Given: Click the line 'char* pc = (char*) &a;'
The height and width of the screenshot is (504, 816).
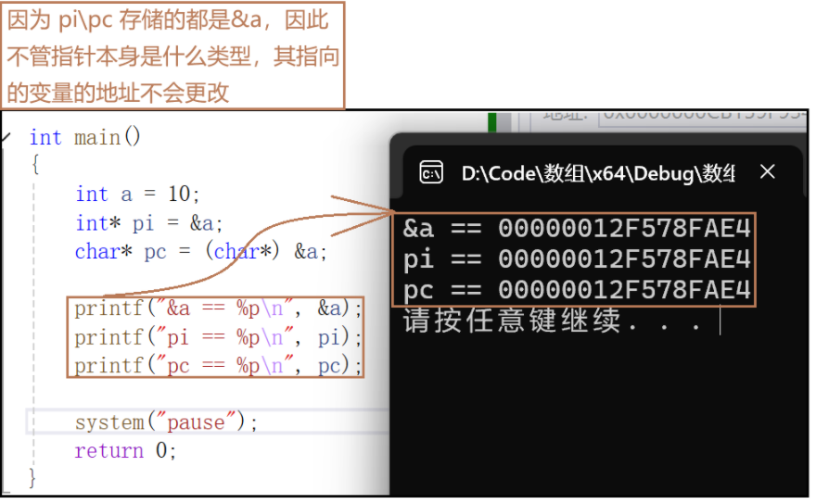Looking at the screenshot, I should (201, 252).
